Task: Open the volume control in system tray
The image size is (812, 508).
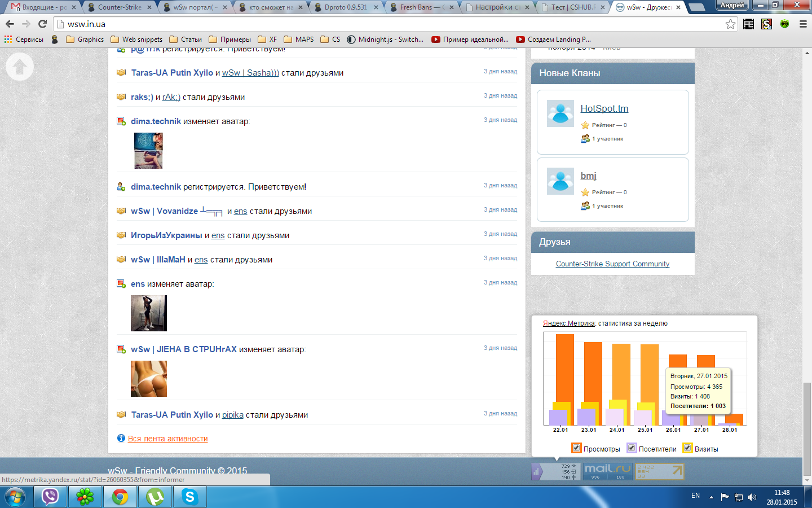Action: pyautogui.click(x=752, y=497)
